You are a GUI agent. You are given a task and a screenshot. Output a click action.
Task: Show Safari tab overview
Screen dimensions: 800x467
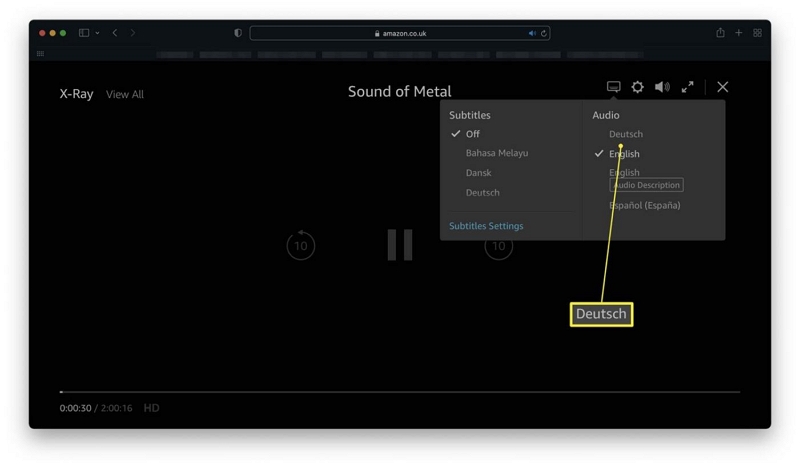(757, 33)
